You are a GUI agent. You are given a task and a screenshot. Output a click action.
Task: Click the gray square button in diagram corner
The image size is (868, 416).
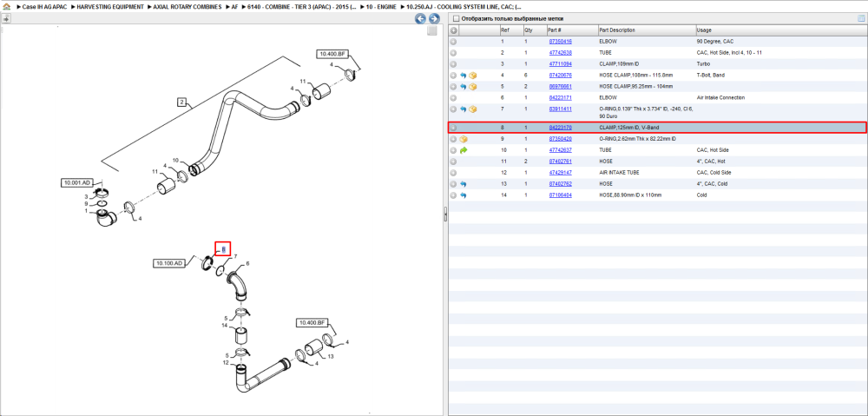pyautogui.click(x=432, y=31)
